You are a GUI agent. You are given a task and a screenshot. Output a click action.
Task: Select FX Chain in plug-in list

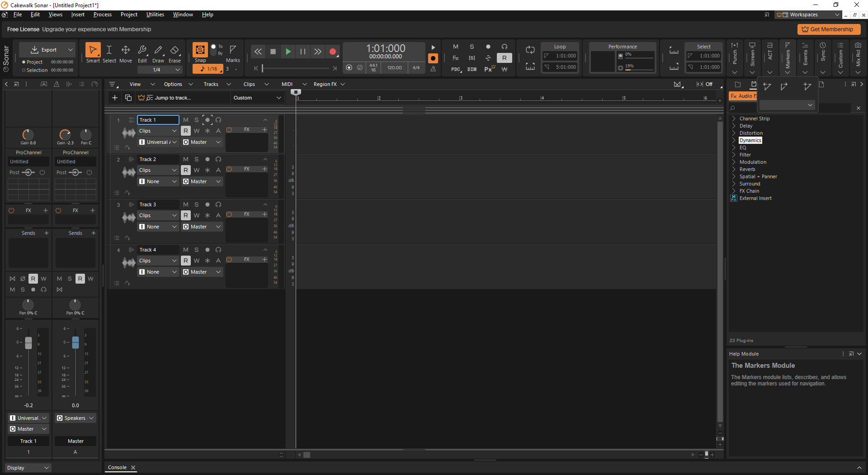pyautogui.click(x=749, y=191)
